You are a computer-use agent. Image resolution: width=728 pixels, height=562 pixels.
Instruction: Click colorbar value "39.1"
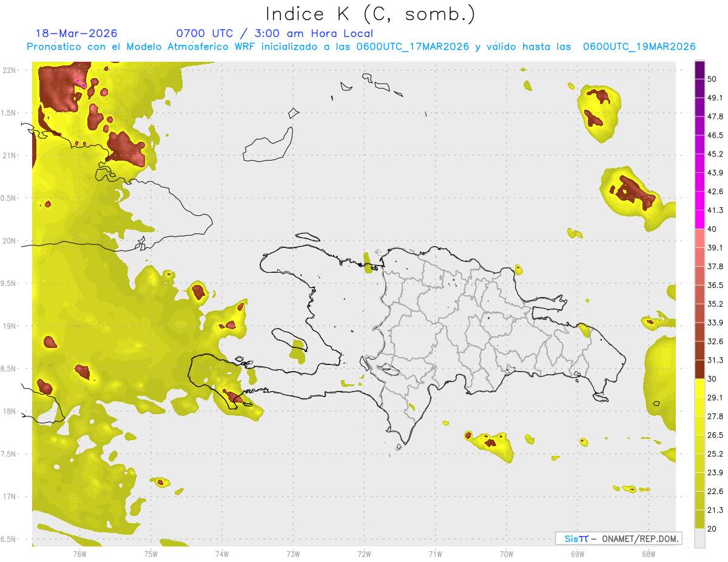click(x=715, y=247)
